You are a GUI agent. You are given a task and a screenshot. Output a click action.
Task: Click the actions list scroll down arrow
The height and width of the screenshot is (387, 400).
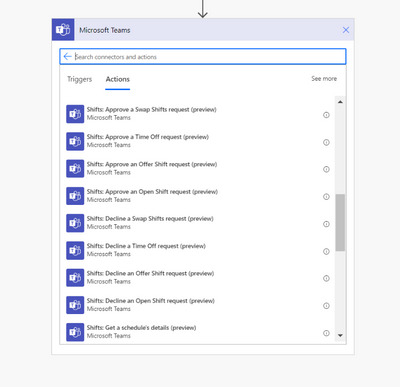(340, 335)
